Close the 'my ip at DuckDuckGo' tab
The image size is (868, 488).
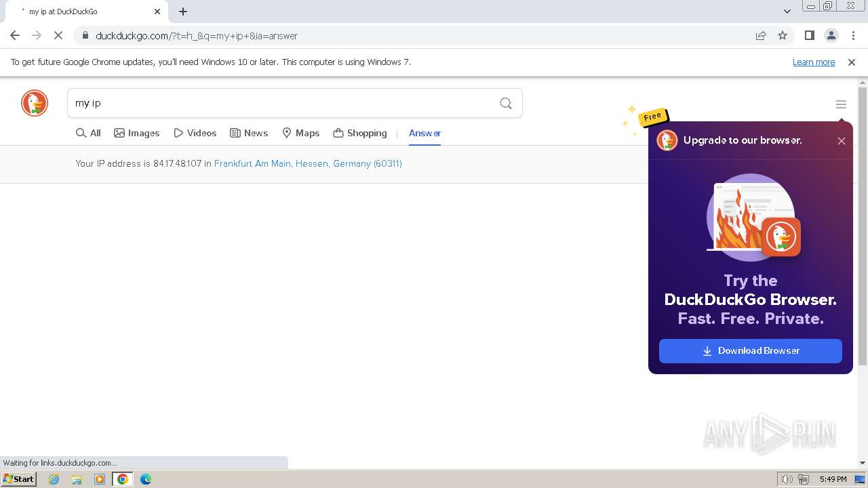coord(157,12)
